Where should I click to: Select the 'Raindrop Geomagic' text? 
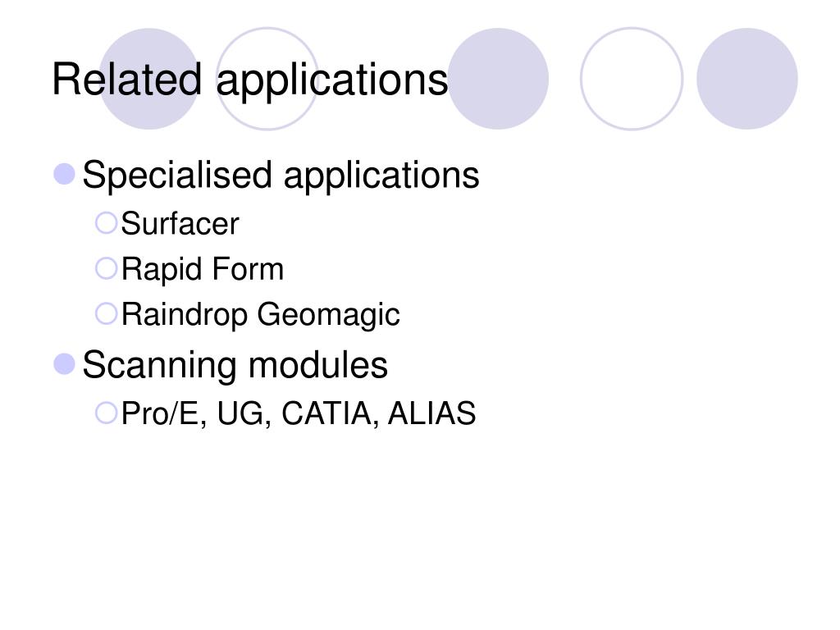click(260, 314)
